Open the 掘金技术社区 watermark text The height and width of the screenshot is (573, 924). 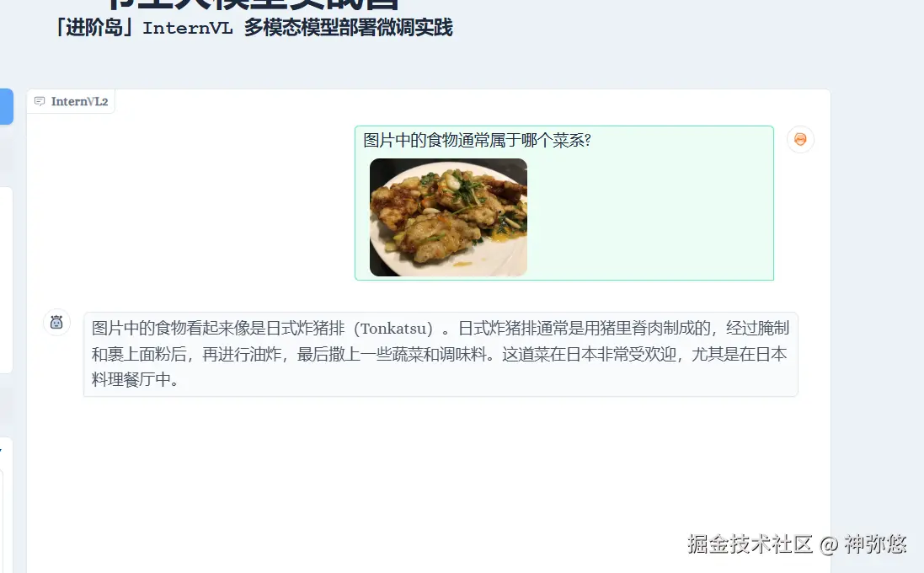click(x=749, y=544)
